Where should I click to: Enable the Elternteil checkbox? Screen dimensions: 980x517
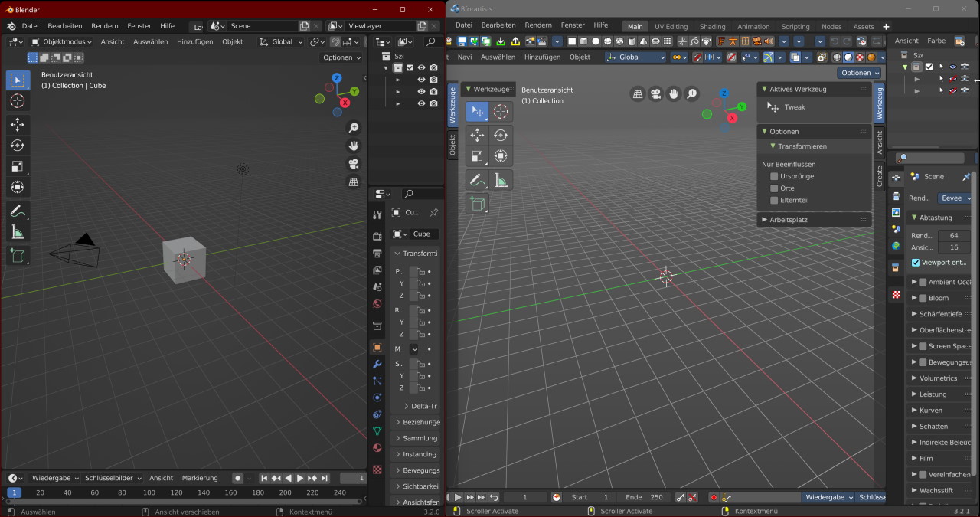(x=774, y=201)
